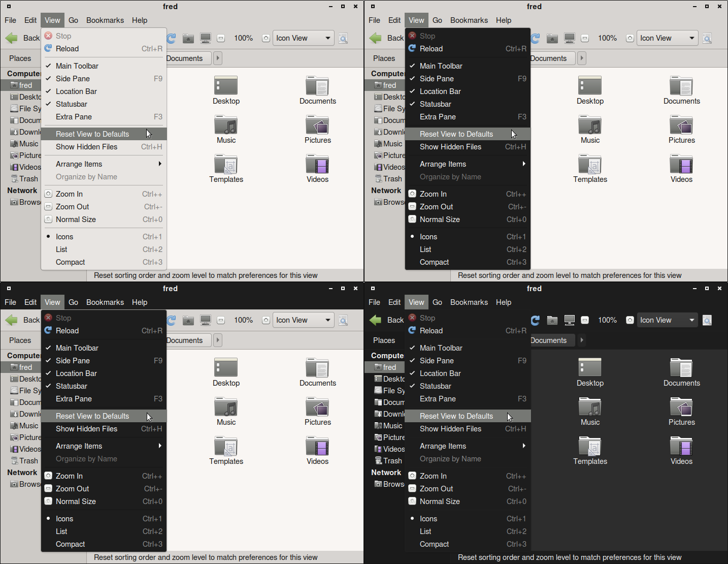Click the search icon in top-right window toolbar

pyautogui.click(x=707, y=38)
